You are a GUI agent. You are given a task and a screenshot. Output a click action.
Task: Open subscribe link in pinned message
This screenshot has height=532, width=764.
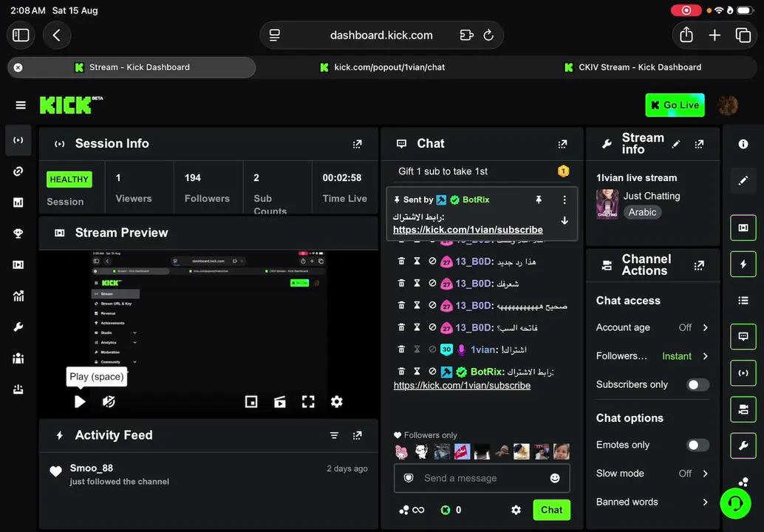tap(468, 230)
